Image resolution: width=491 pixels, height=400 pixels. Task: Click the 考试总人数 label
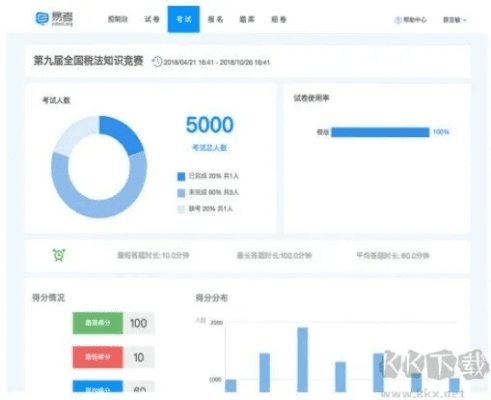point(210,147)
